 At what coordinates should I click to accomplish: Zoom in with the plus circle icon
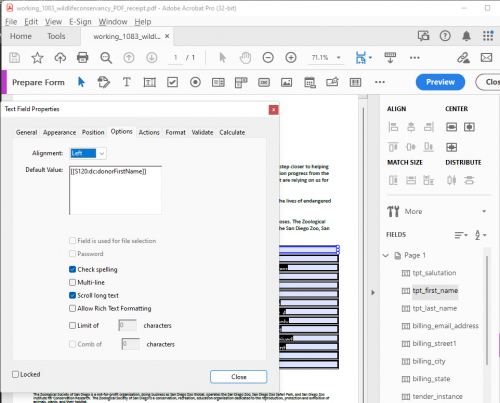291,58
